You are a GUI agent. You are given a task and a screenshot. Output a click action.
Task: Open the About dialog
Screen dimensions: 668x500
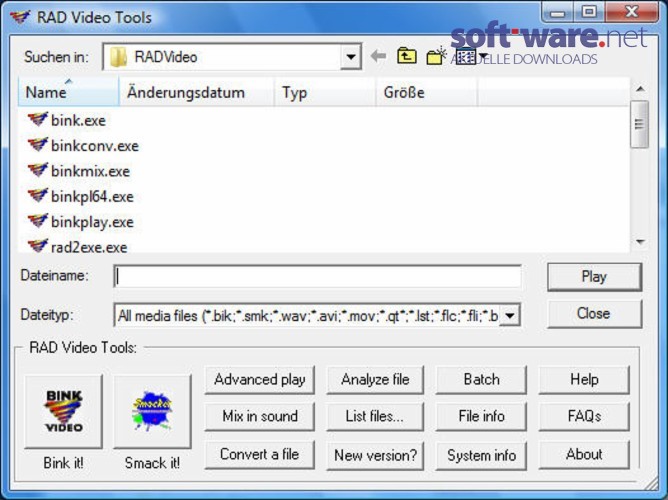[x=584, y=454]
